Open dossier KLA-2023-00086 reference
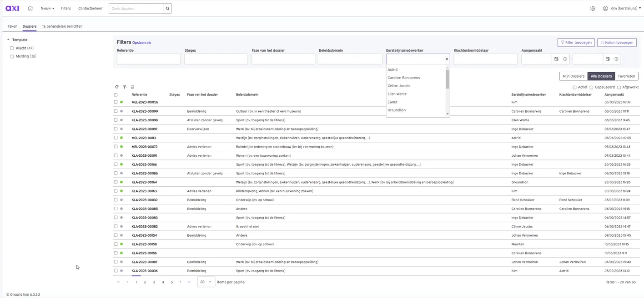The image size is (644, 298). [145, 174]
